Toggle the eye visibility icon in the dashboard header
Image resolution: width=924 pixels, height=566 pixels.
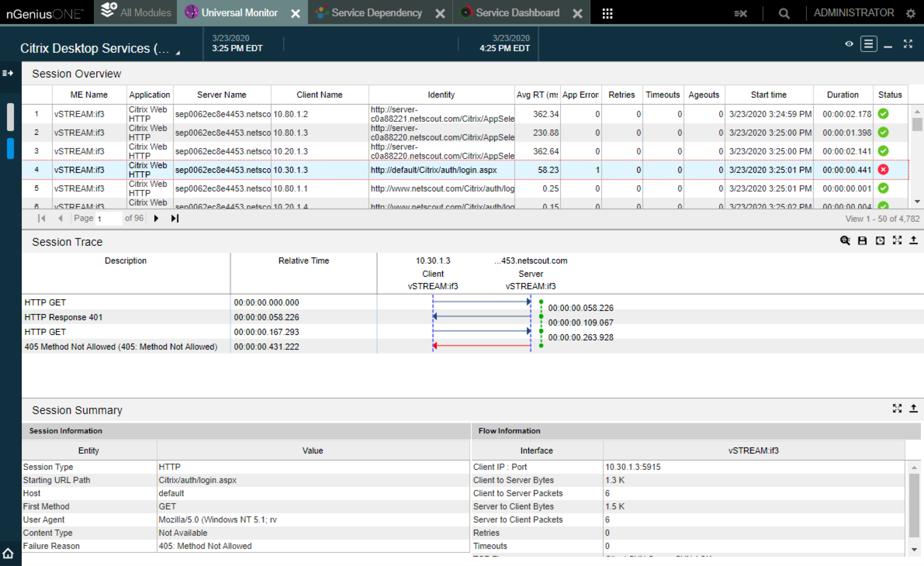coord(849,44)
